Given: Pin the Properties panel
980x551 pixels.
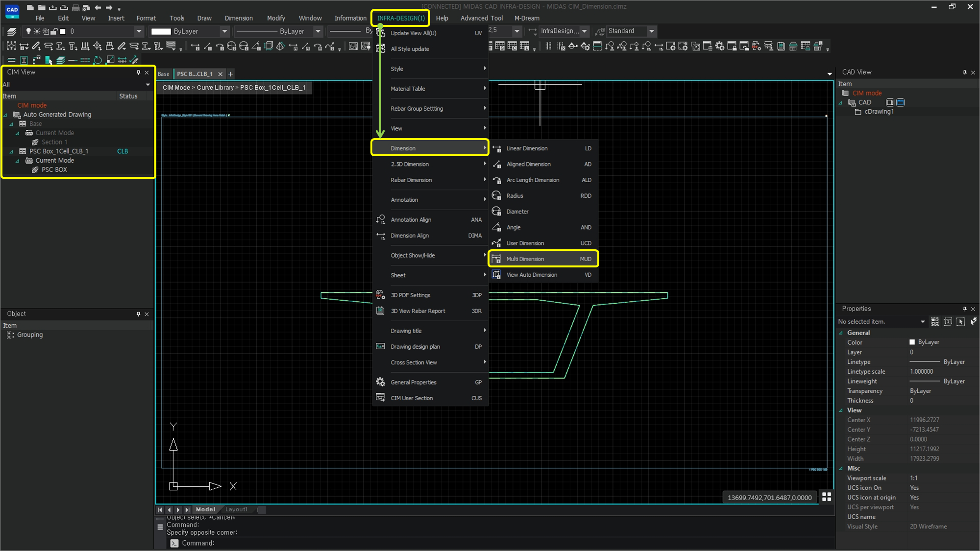Looking at the screenshot, I should [x=965, y=309].
